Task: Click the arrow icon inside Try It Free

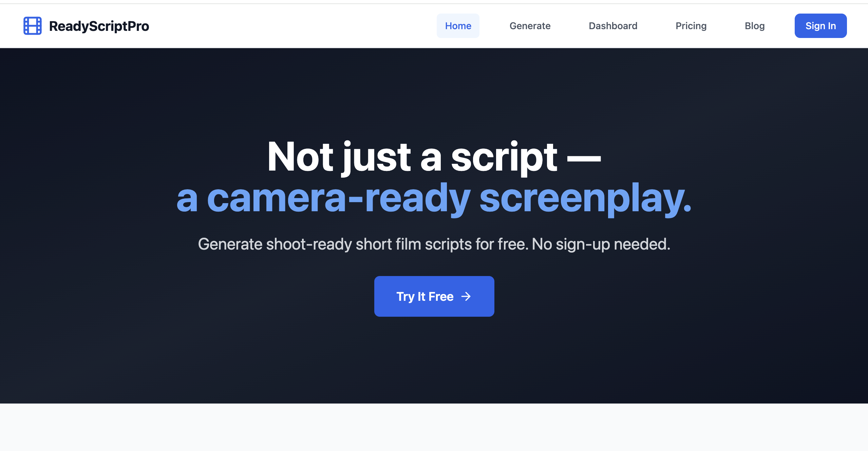Action: click(467, 296)
